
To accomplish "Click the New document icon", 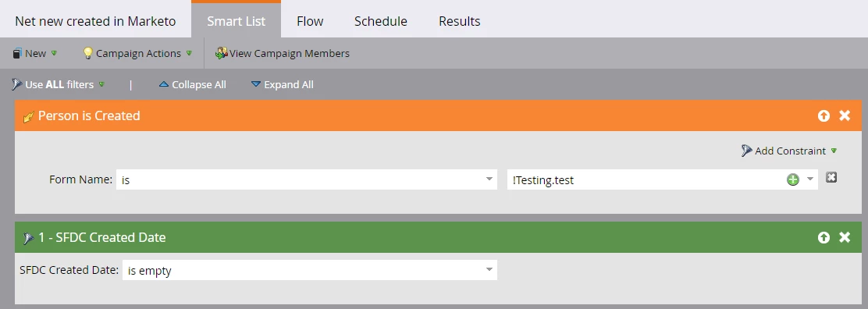I will (17, 53).
